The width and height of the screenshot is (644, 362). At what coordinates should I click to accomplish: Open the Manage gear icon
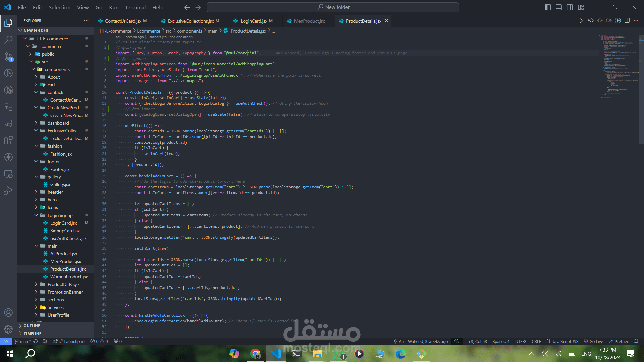tap(8, 329)
